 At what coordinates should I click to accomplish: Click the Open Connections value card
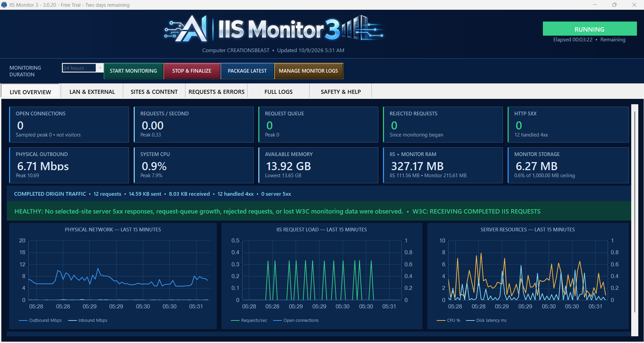click(69, 124)
